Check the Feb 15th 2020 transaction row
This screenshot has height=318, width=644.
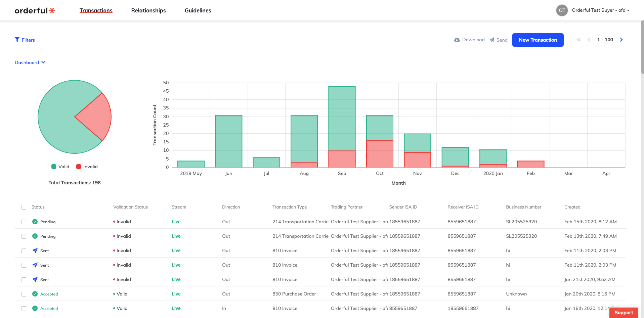click(24, 222)
